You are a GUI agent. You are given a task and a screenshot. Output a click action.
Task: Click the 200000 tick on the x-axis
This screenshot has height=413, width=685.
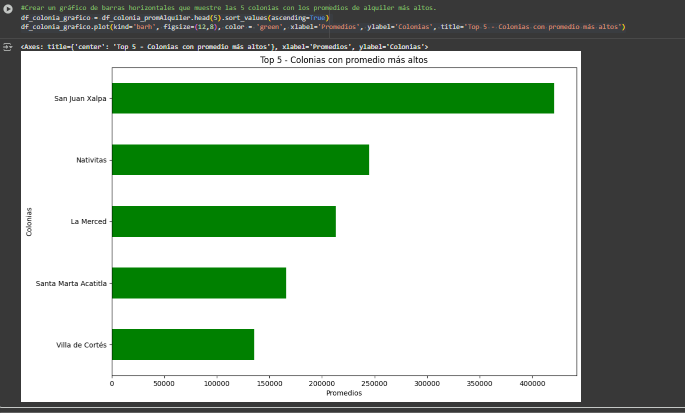[322, 383]
